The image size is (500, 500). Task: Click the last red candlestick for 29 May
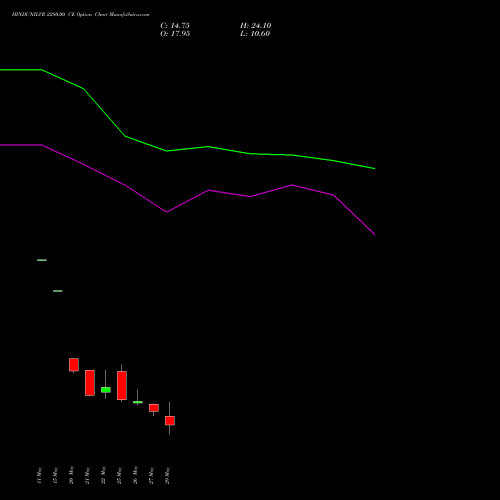pyautogui.click(x=170, y=421)
